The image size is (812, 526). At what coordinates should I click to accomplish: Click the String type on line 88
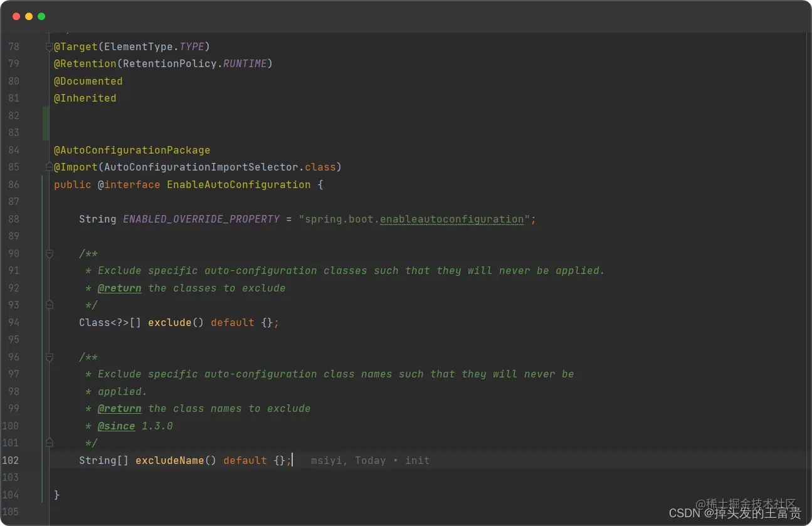(98, 219)
